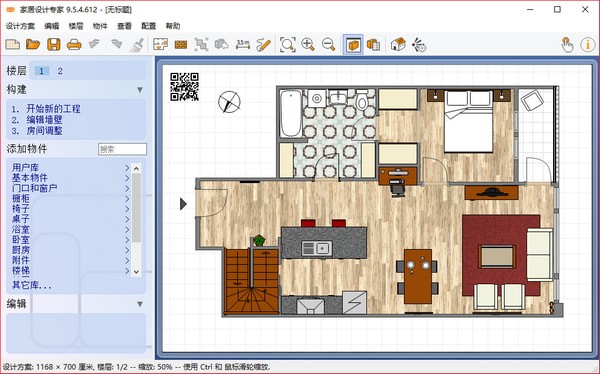The image size is (600, 374).
Task: Open the 3D house view
Action: (398, 44)
